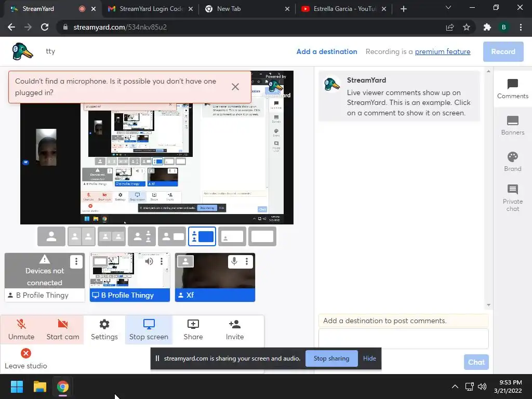Image resolution: width=532 pixels, height=399 pixels.
Task: Hide the screen sharing notification bar
Action: tap(369, 358)
